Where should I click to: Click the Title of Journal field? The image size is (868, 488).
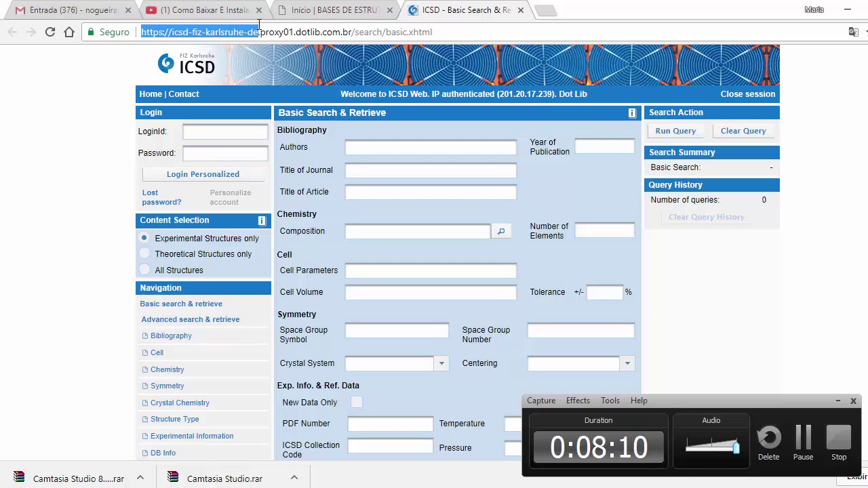point(431,171)
